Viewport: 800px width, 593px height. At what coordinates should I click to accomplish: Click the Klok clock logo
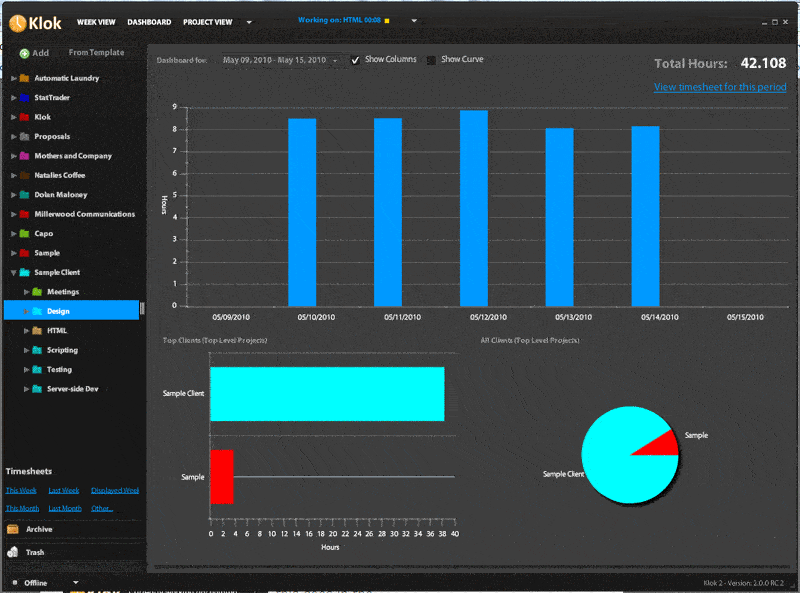coord(18,21)
